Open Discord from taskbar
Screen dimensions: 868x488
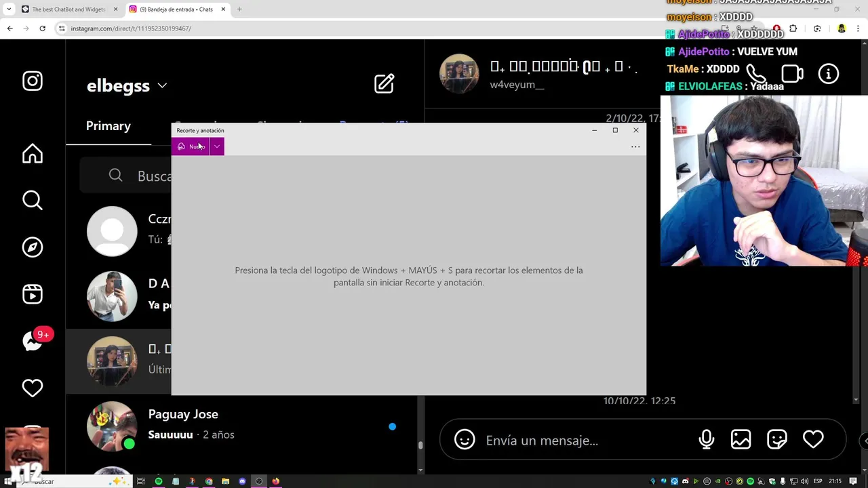(243, 481)
